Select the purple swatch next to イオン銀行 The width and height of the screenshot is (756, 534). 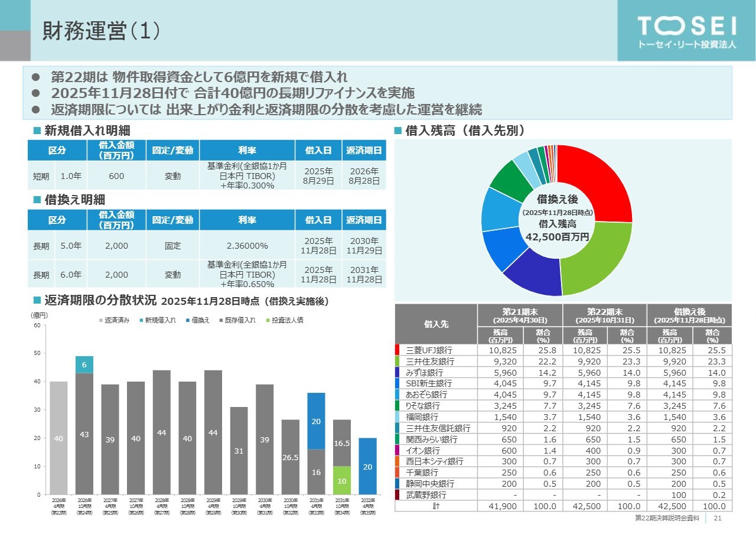tap(397, 451)
